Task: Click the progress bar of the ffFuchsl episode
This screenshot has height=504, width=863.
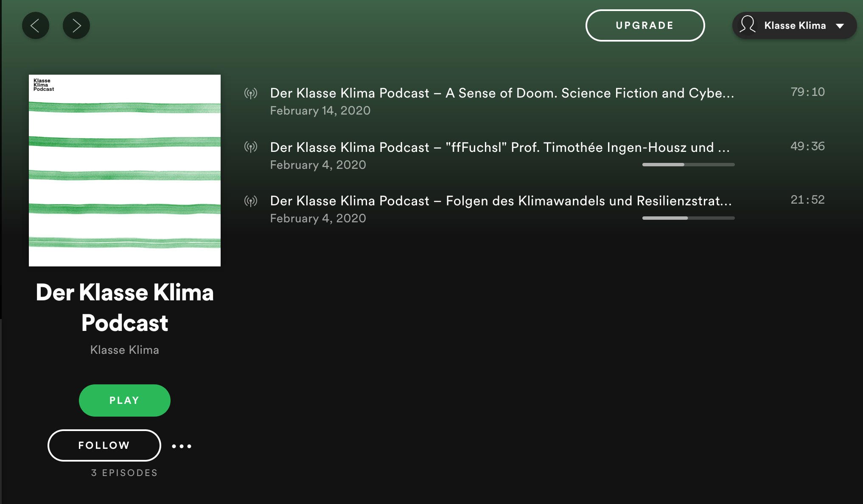Action: [x=688, y=165]
